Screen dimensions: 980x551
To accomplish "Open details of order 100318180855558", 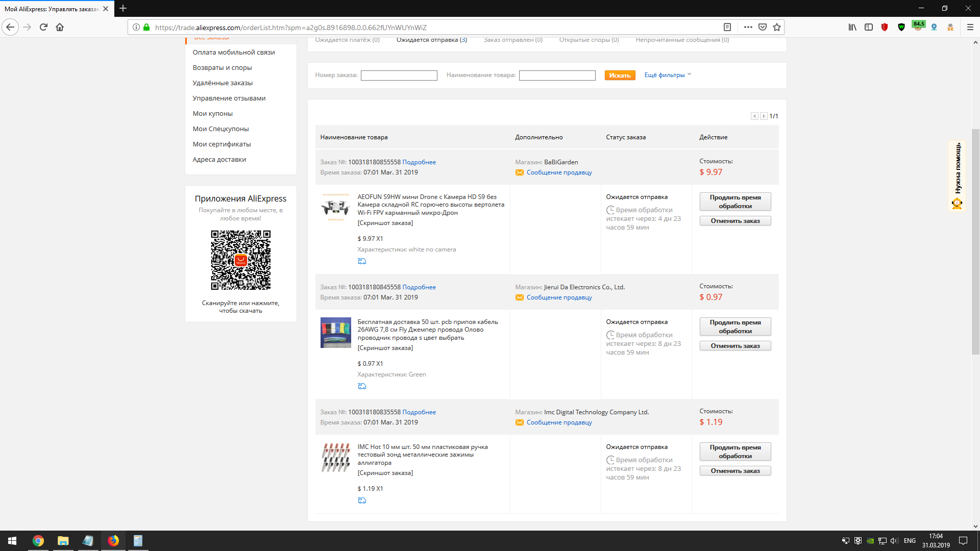I will coord(419,162).
